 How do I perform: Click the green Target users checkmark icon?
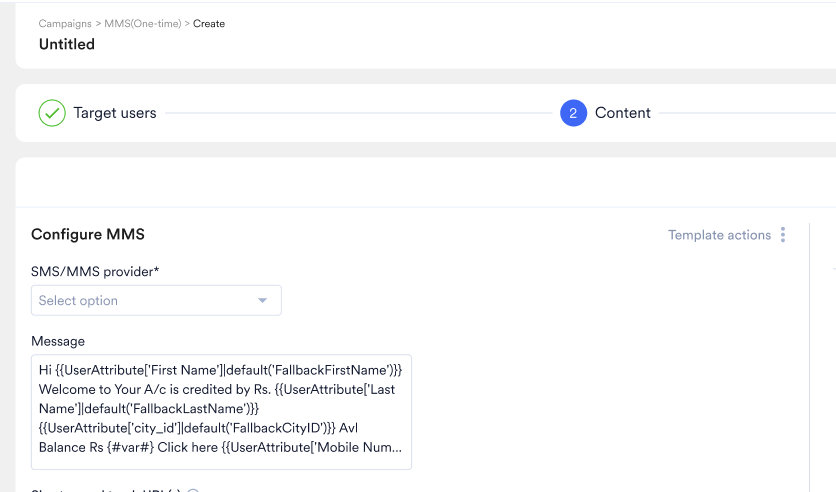52,113
